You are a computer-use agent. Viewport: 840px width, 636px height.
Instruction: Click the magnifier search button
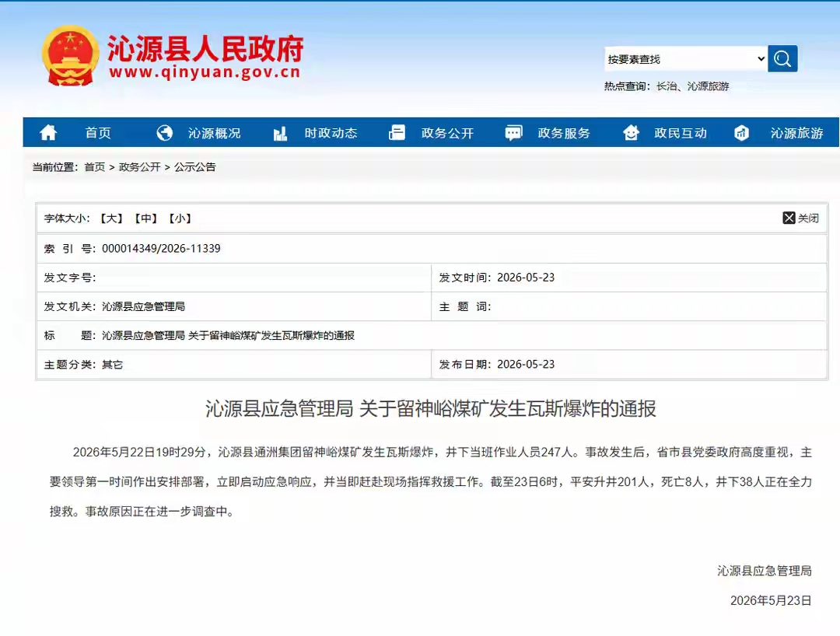[x=782, y=58]
